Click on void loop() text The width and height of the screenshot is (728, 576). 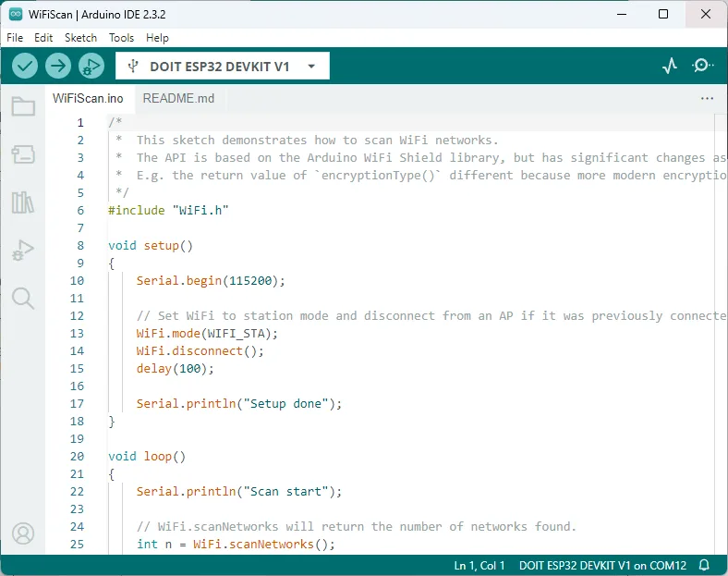coord(147,456)
